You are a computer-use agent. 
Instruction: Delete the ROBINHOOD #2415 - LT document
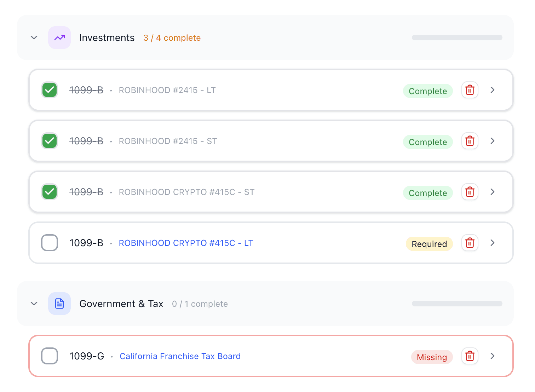click(470, 90)
